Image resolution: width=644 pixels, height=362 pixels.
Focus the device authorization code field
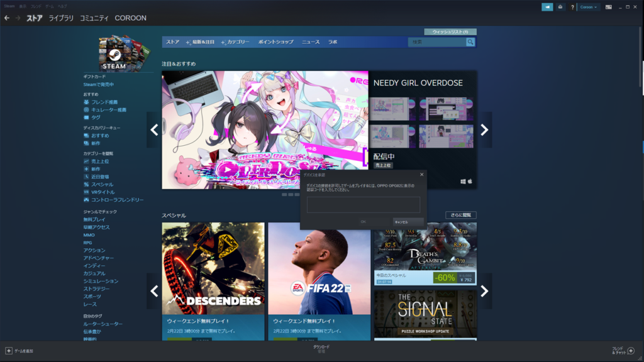coord(364,204)
